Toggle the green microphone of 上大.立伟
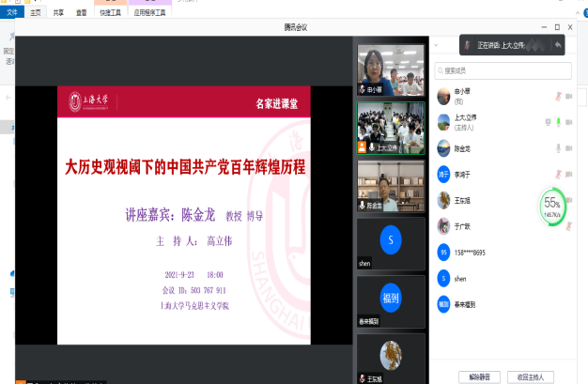This screenshot has width=588, height=384. click(x=558, y=122)
